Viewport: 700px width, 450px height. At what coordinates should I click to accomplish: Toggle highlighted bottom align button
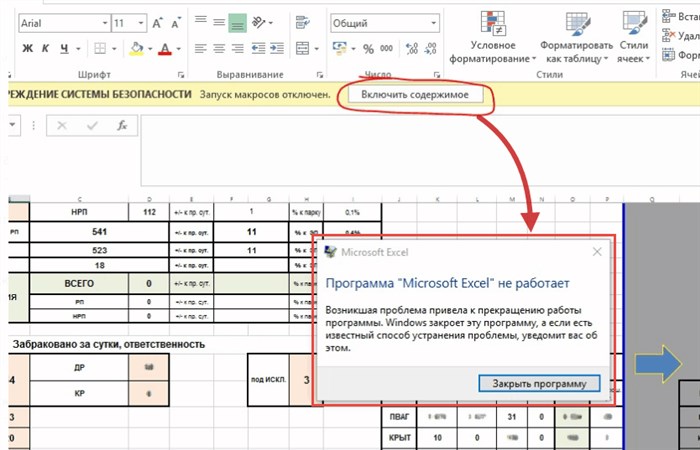point(238,23)
